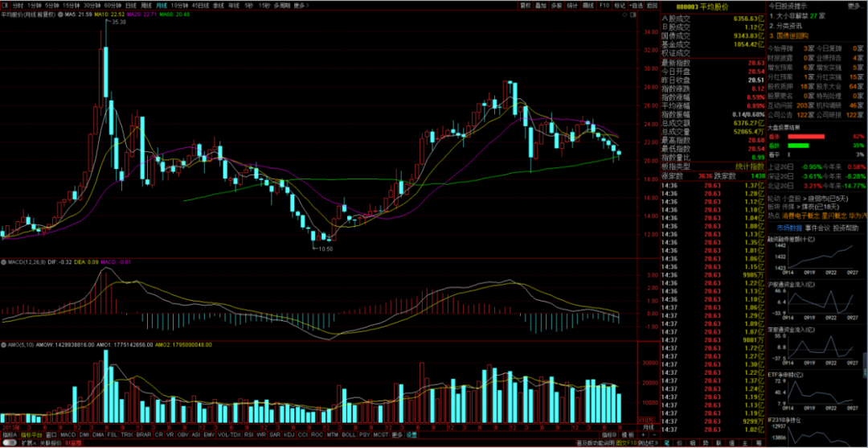Select the BOLL indicator tab

coord(348,434)
